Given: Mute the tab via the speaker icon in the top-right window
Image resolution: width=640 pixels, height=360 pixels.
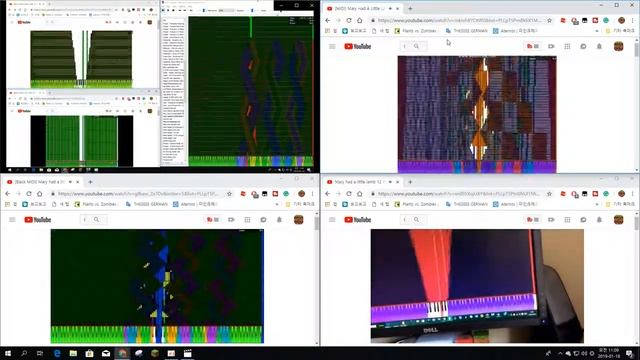Looking at the screenshot, I should pyautogui.click(x=391, y=8).
